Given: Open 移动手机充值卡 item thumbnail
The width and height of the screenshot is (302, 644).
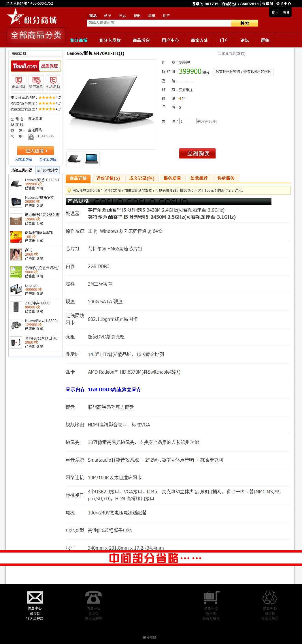Looking at the screenshot, I should 16,272.
